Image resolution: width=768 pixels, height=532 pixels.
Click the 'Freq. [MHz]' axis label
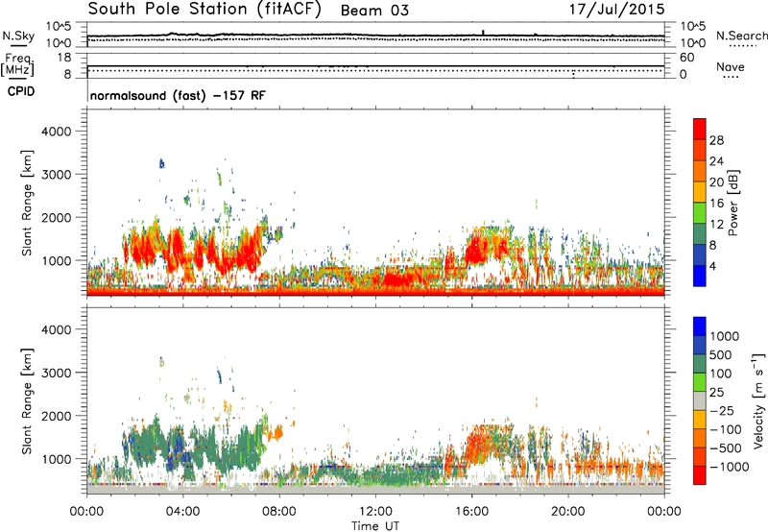(x=18, y=65)
